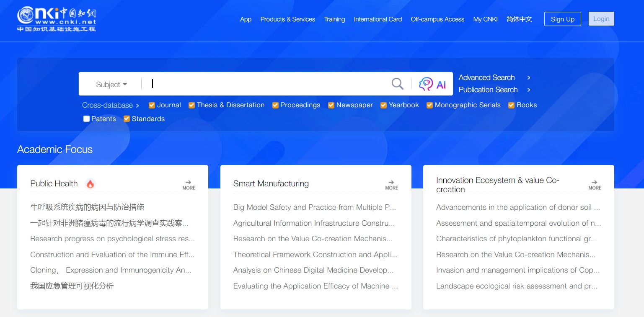Open article 我国应急管理可视化分析

click(72, 286)
